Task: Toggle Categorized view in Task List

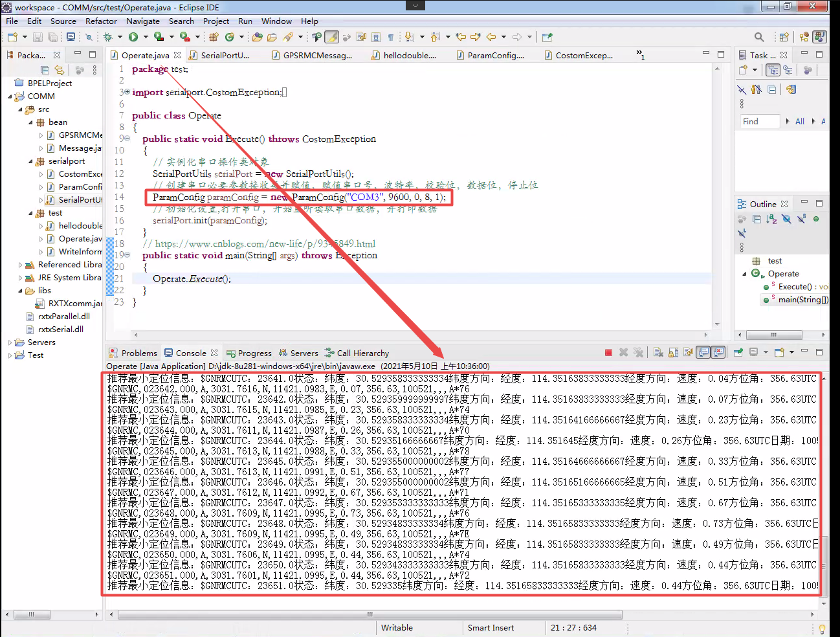Action: click(x=772, y=70)
